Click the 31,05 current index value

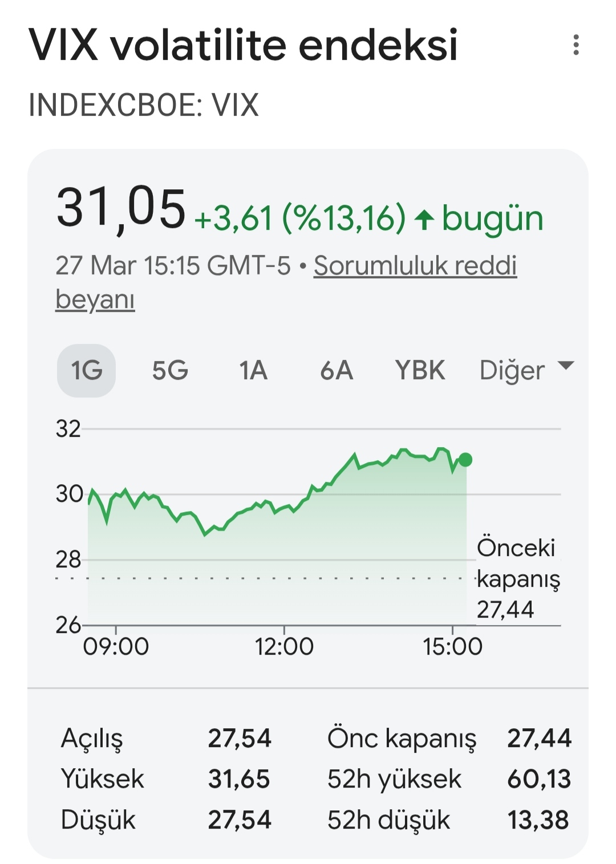click(121, 209)
